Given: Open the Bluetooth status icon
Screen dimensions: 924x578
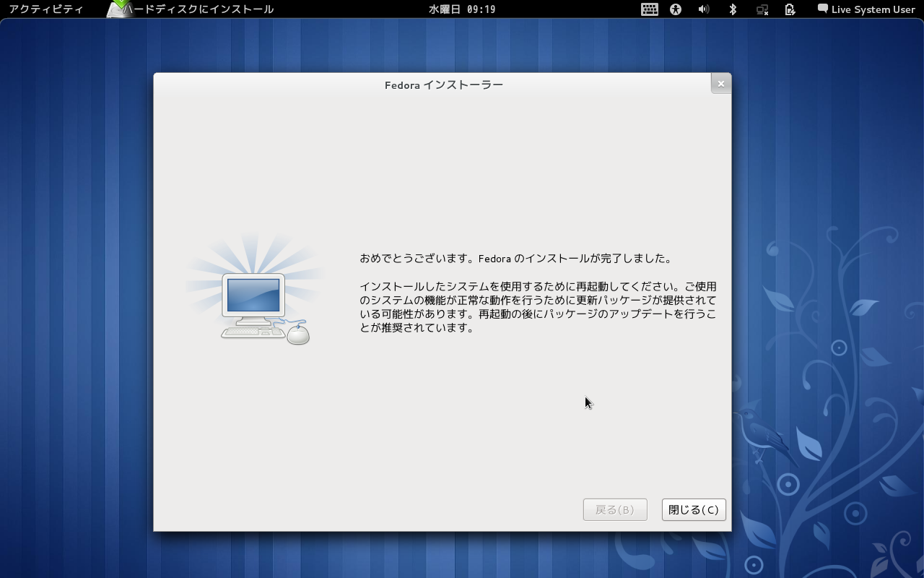Looking at the screenshot, I should coord(733,9).
